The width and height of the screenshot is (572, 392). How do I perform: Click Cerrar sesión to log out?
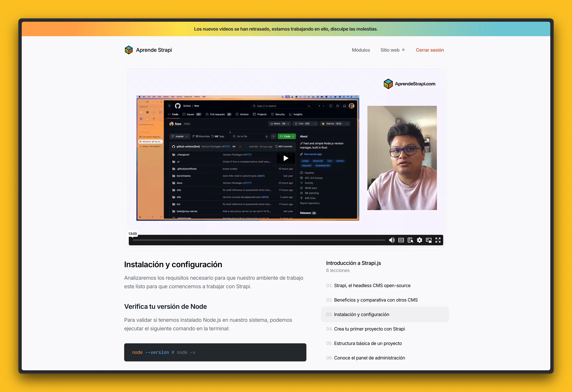point(430,50)
